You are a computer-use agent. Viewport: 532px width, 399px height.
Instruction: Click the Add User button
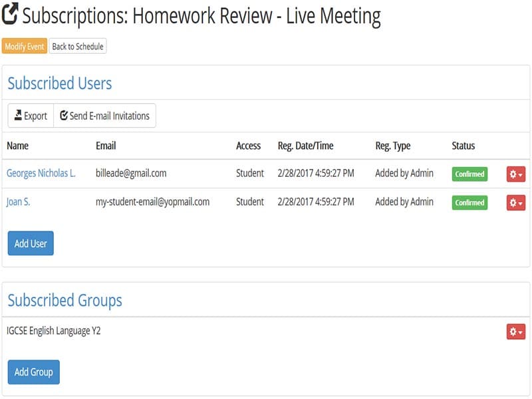pyautogui.click(x=31, y=243)
